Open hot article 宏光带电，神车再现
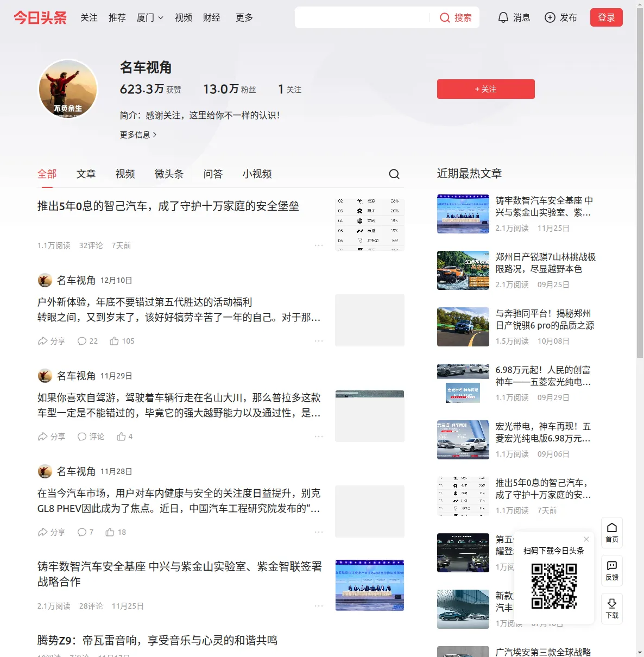 543,432
